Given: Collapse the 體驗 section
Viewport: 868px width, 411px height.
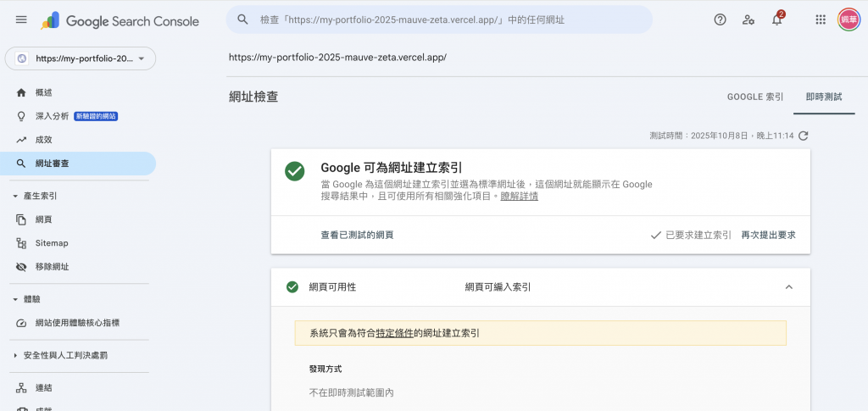Looking at the screenshot, I should (15, 299).
